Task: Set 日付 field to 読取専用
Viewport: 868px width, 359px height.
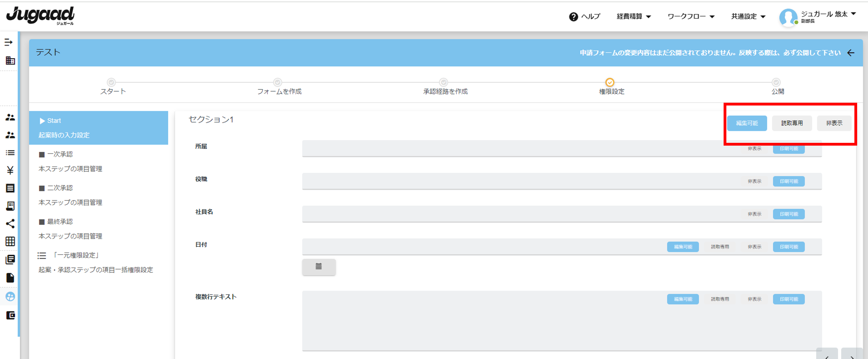Action: tap(720, 247)
